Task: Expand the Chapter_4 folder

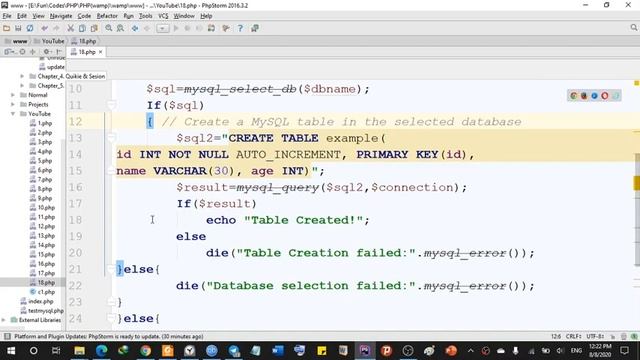Action: (x=22, y=76)
